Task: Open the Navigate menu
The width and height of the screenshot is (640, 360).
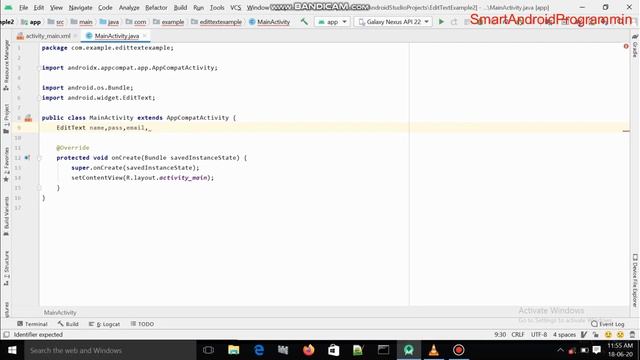Action: 80,7
